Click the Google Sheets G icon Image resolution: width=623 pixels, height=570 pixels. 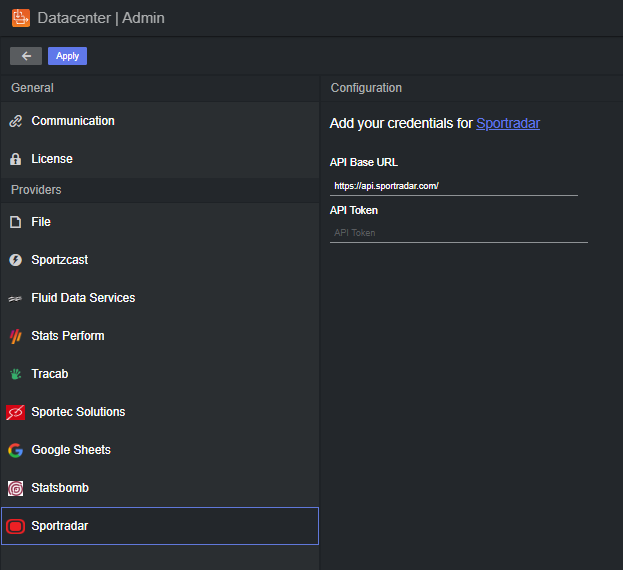tap(15, 450)
